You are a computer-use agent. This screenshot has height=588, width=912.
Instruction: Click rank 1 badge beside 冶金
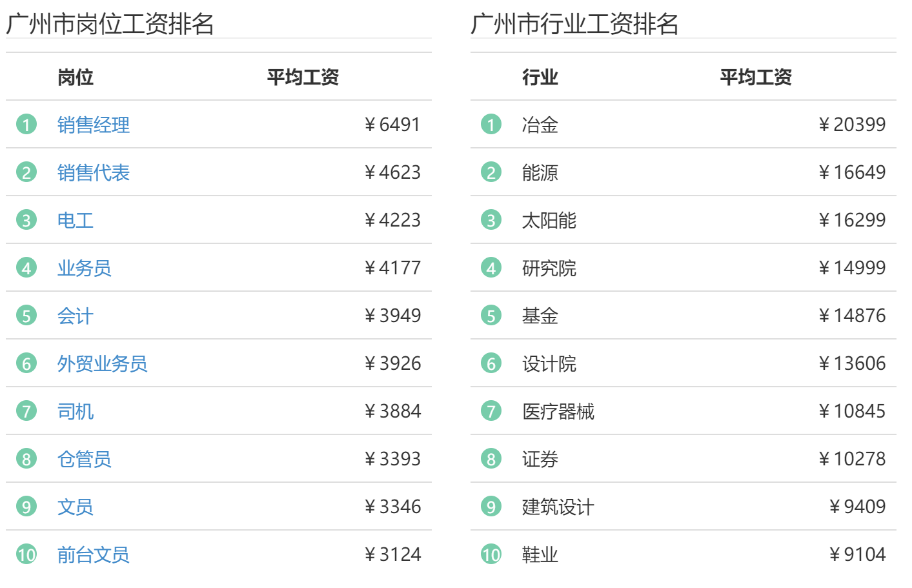(x=491, y=125)
